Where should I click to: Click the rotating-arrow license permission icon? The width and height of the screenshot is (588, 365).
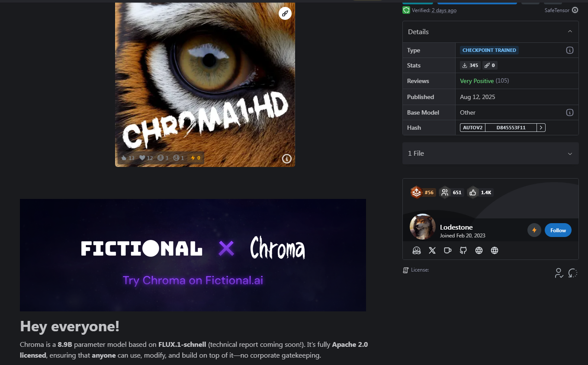[573, 273]
